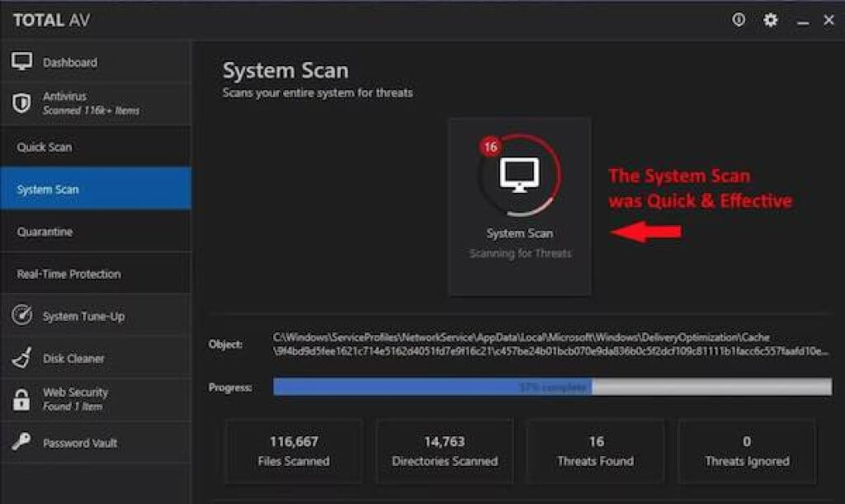Screen dimensions: 845x504
Task: Click the 116,667 Files Scanned tile
Action: 294,450
